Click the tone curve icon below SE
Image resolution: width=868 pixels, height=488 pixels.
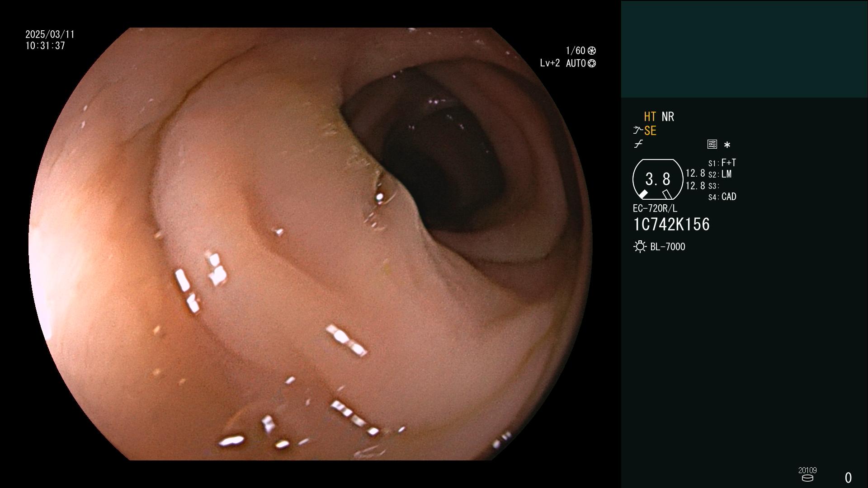638,144
